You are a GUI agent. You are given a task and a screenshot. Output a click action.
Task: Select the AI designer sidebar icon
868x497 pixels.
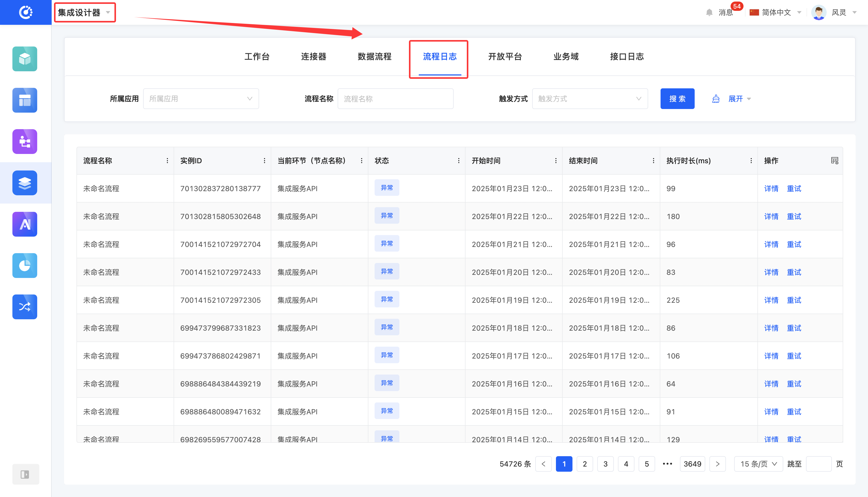[x=25, y=224]
